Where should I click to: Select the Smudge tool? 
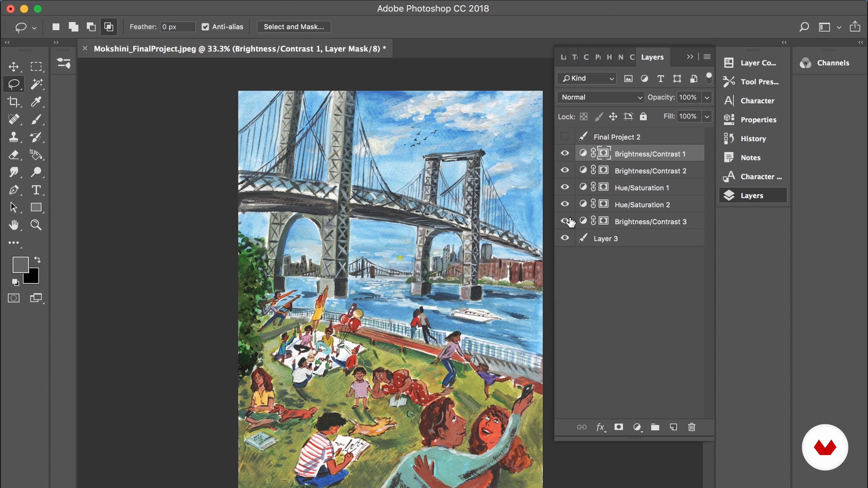(14, 172)
